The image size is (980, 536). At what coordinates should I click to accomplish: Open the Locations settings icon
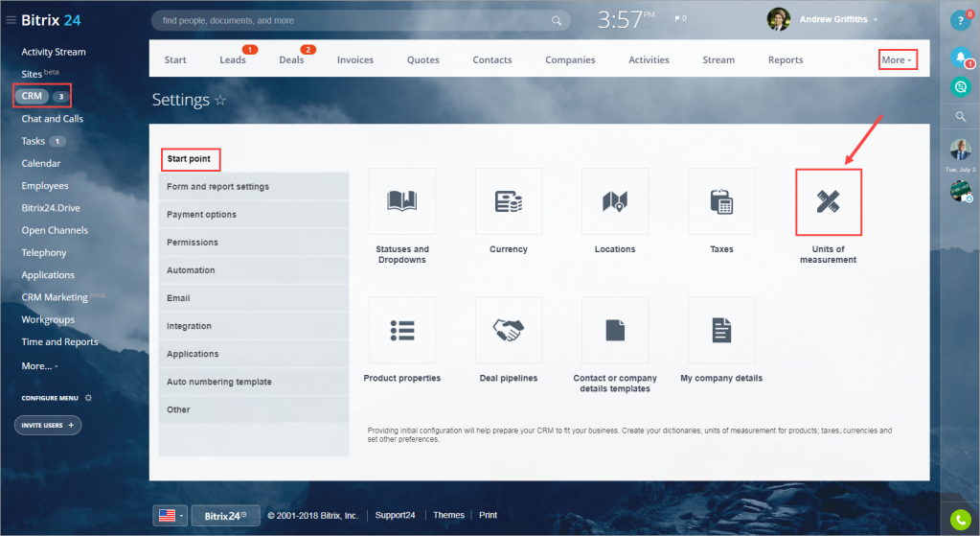point(615,201)
